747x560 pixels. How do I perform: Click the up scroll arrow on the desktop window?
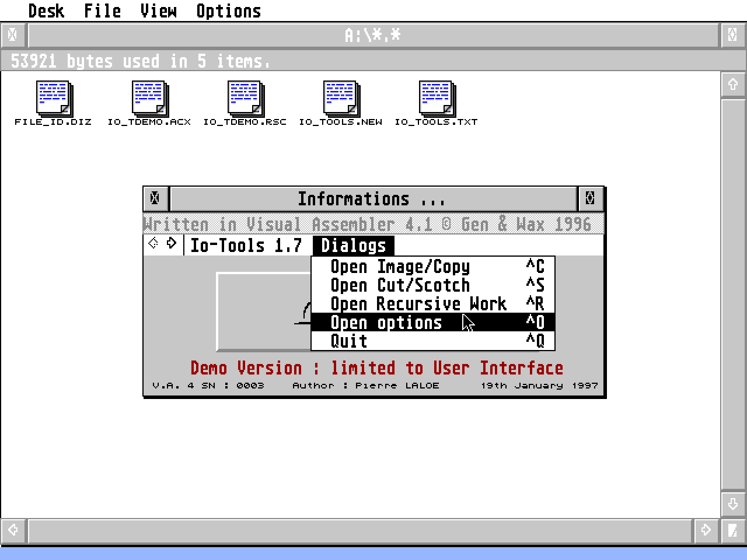tap(733, 84)
